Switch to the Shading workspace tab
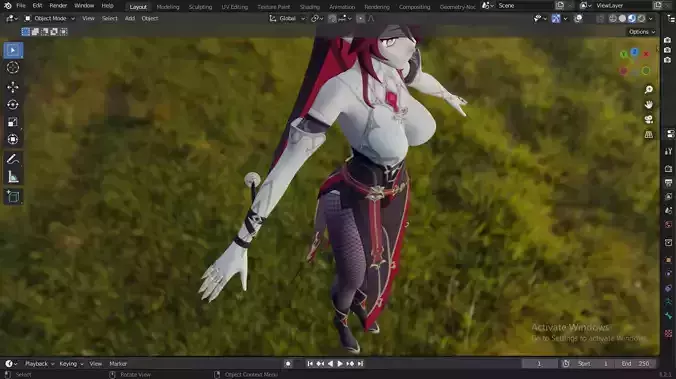The height and width of the screenshot is (379, 676). [x=310, y=7]
